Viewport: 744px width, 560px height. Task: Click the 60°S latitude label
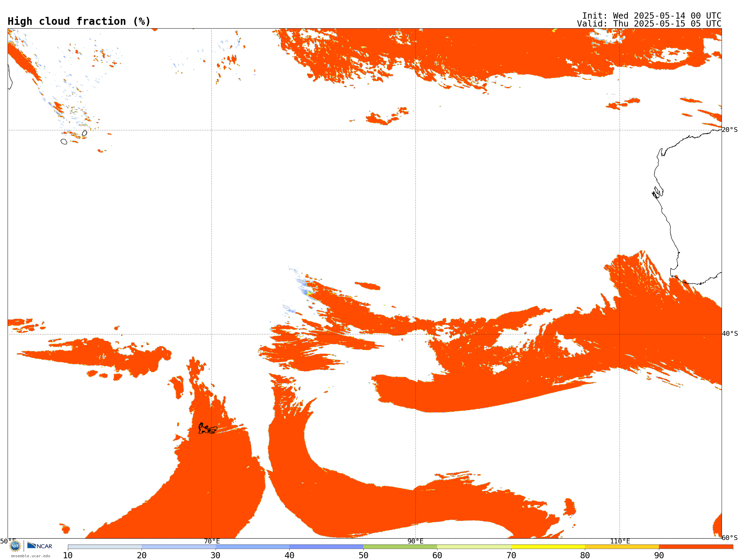click(x=730, y=538)
